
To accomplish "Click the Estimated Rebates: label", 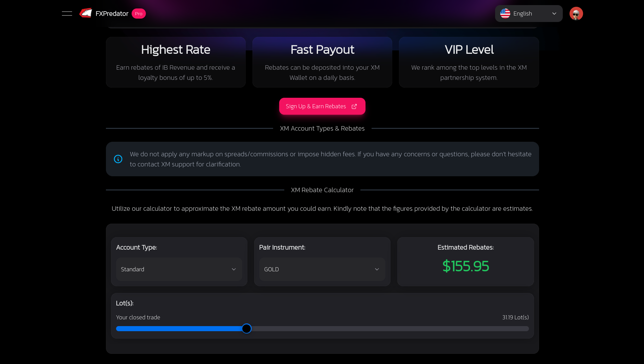I will pos(466,247).
